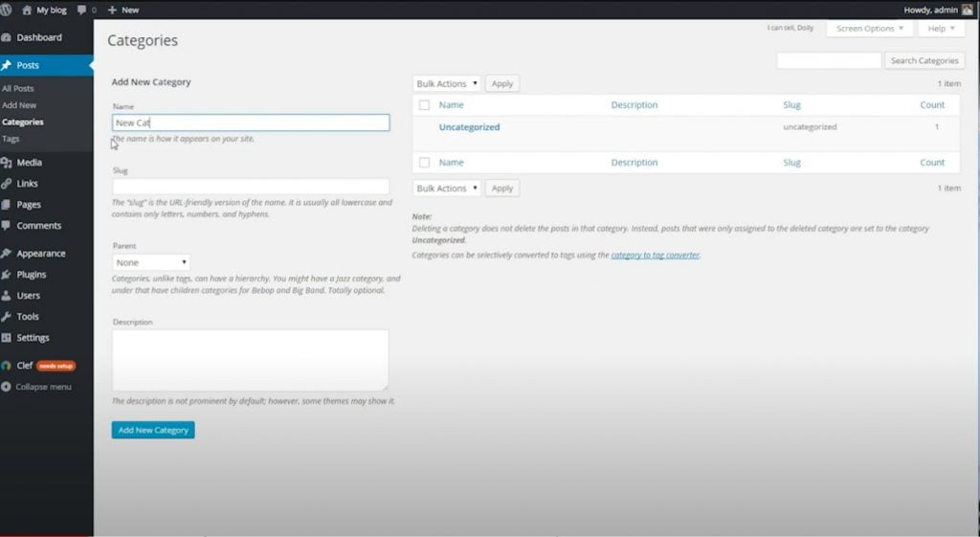Open the Plugins icon in sidebar
980x537 pixels.
(7, 275)
